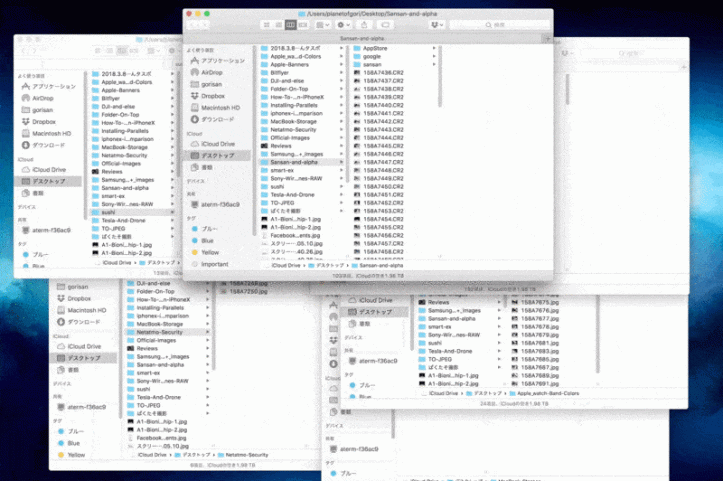Screen dimensions: 723x481
Task: Open the AppStore folder in front window
Action: (371, 48)
